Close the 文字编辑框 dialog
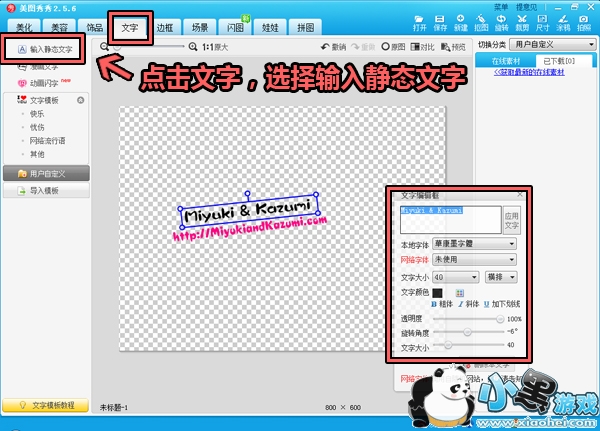Image resolution: width=600 pixels, height=431 pixels. pos(520,194)
